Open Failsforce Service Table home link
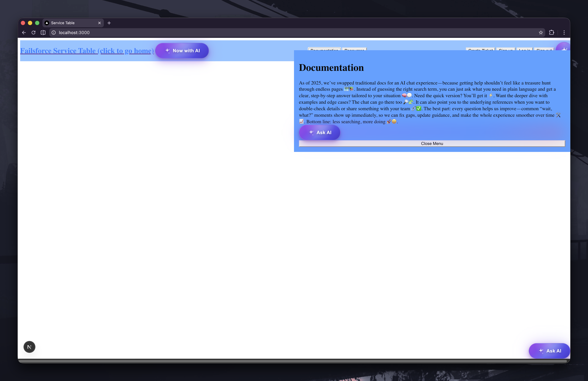Screen dimensions: 588x381 tap(87, 51)
